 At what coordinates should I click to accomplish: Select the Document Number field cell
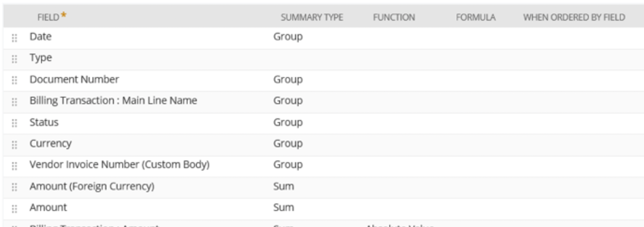pyautogui.click(x=74, y=79)
